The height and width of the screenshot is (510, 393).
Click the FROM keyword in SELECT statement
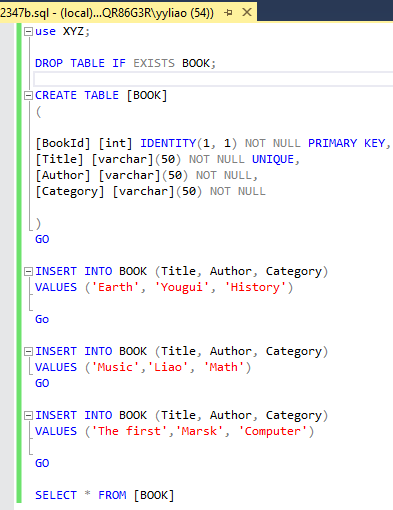point(112,495)
